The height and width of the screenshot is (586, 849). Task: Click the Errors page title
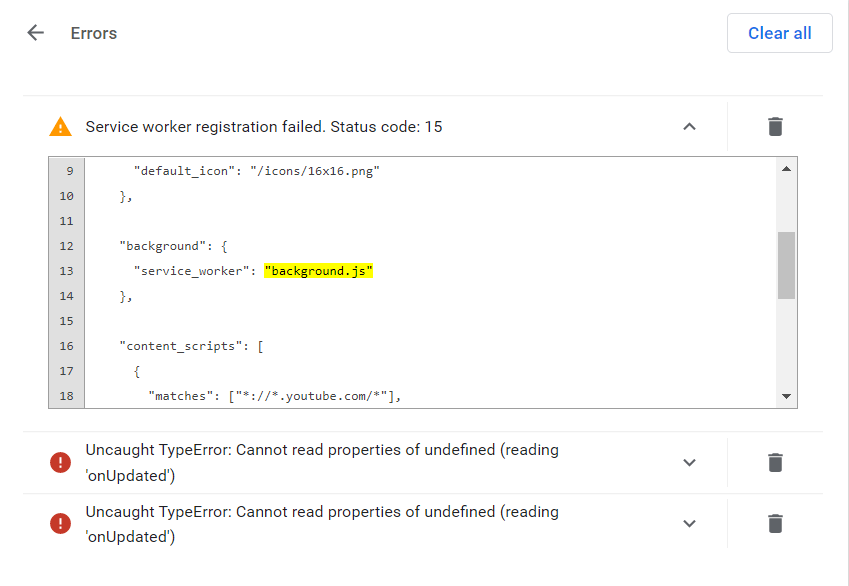94,34
